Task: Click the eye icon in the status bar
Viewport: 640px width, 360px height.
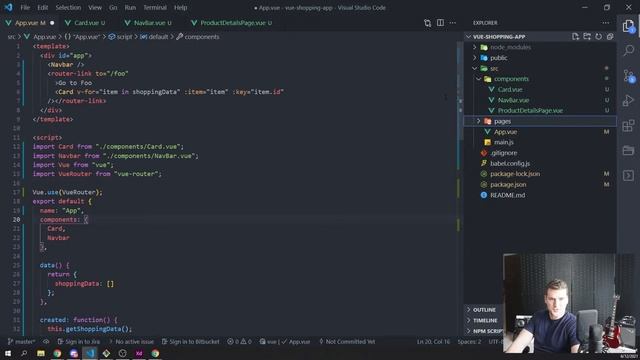Action: click(46, 342)
